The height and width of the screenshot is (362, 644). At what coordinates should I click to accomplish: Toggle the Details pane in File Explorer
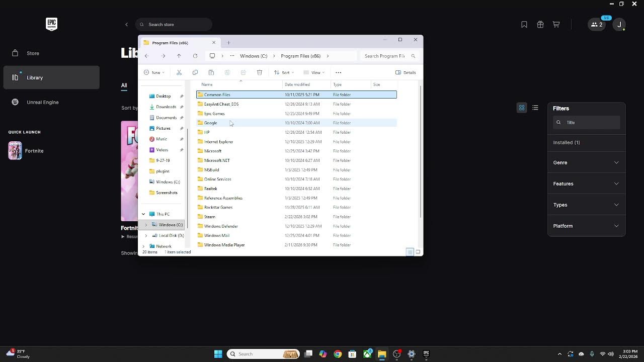coord(406,72)
